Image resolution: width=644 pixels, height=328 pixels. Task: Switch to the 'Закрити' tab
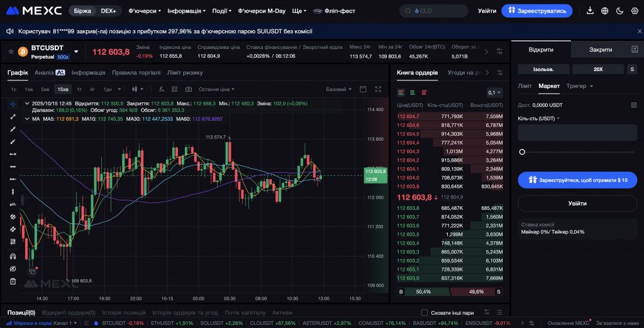tap(600, 50)
